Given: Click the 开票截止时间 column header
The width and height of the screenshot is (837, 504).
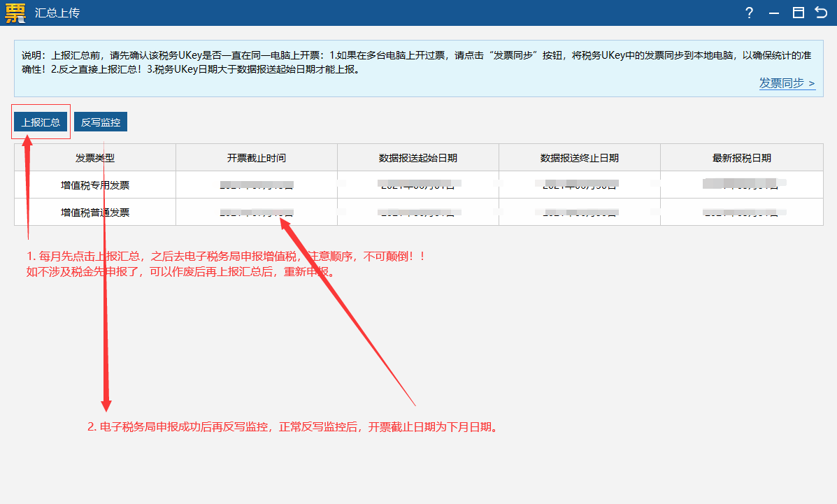Looking at the screenshot, I should pos(257,158).
